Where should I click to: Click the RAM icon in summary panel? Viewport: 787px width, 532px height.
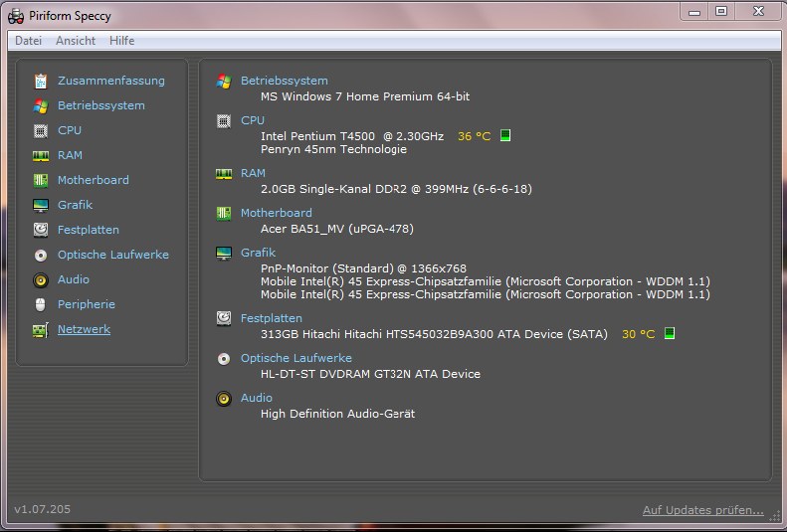pyautogui.click(x=224, y=173)
